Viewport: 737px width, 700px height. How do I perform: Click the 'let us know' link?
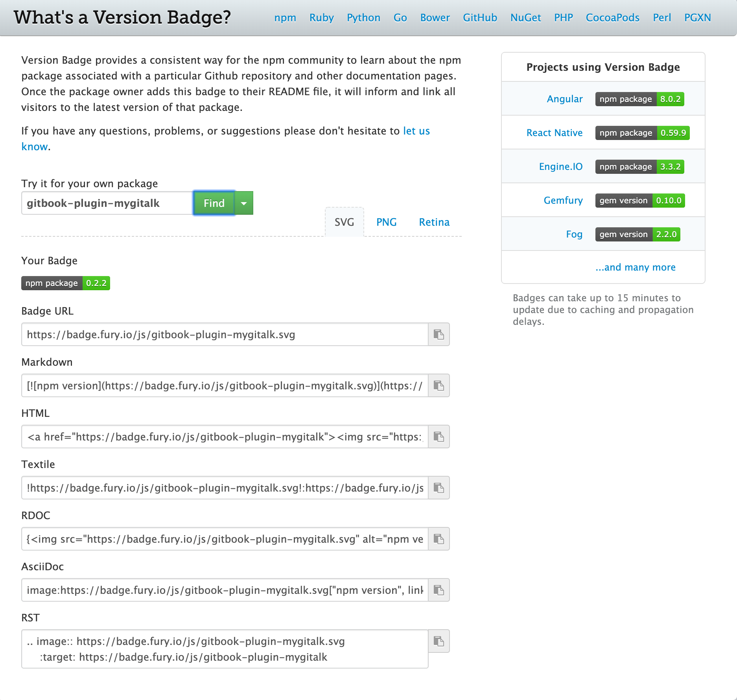[x=416, y=131]
